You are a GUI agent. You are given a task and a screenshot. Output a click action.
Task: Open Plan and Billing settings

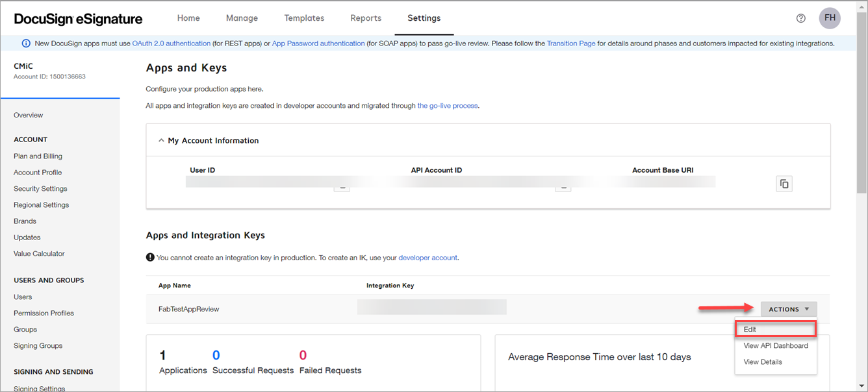(38, 156)
